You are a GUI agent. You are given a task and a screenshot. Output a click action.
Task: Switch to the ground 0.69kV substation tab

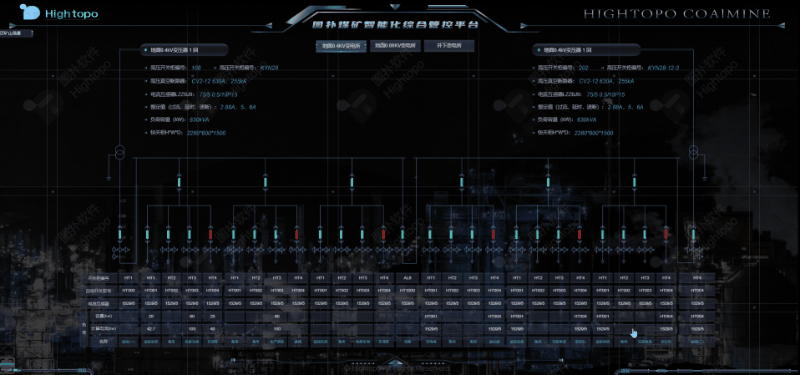point(395,46)
